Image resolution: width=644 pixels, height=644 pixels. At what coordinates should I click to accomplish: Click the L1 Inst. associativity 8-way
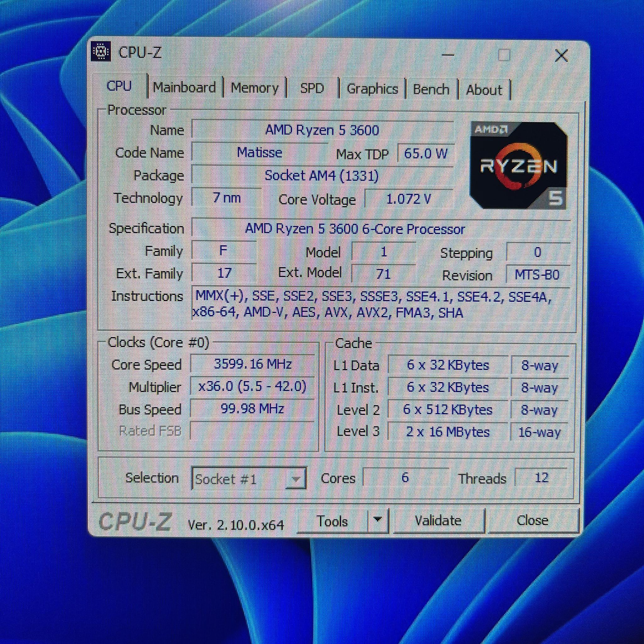(540, 388)
